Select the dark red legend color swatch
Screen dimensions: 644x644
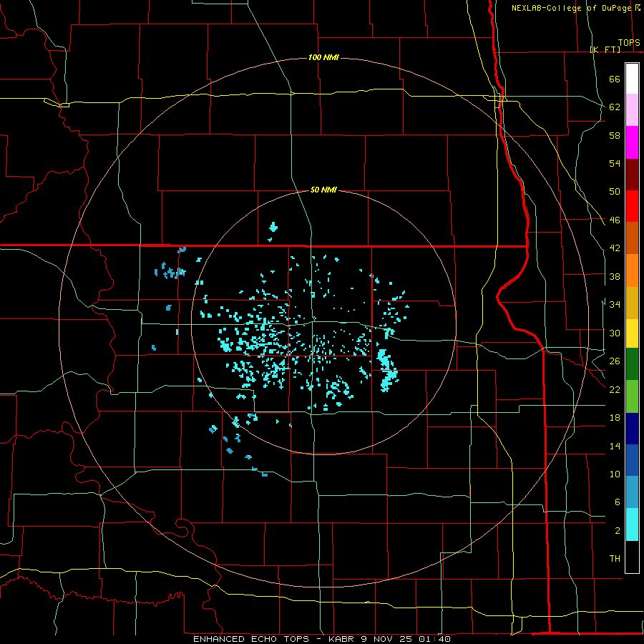632,174
